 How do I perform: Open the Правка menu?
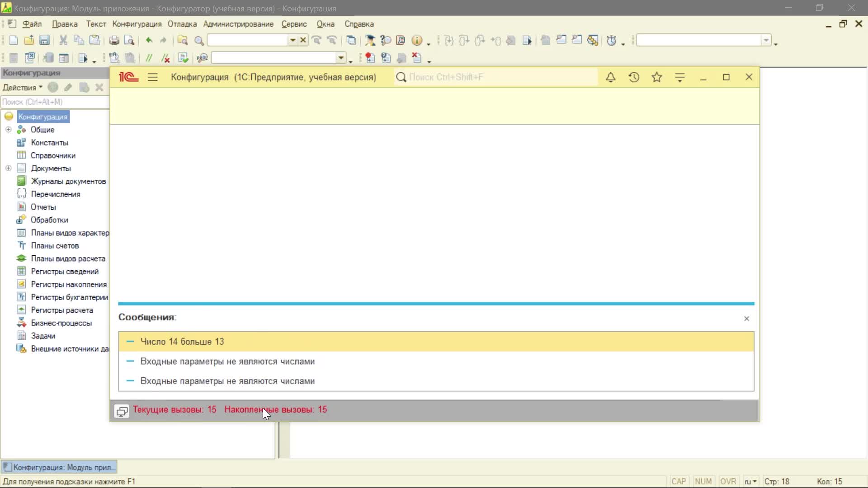point(65,24)
